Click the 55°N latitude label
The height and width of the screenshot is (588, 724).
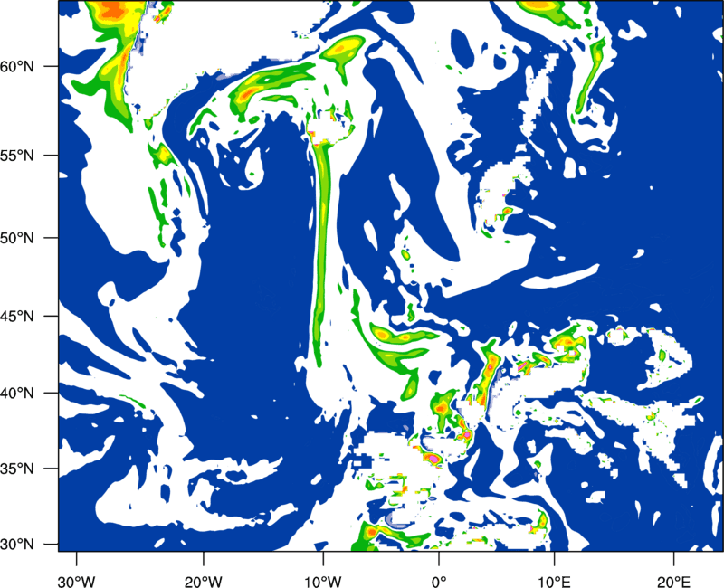[x=17, y=155]
